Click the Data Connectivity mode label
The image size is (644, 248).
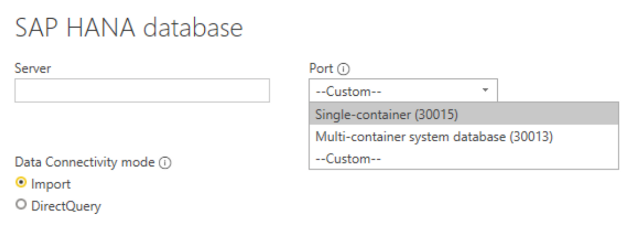[x=86, y=163]
